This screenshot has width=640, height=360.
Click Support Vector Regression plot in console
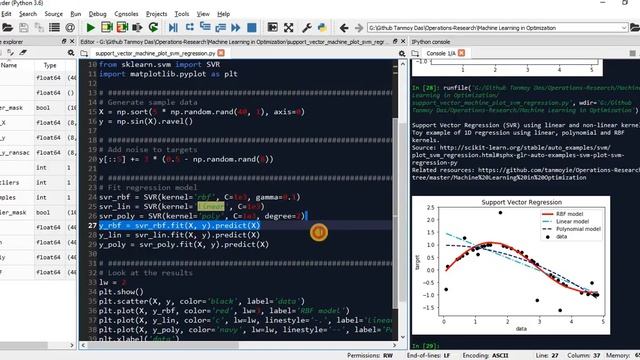511,265
